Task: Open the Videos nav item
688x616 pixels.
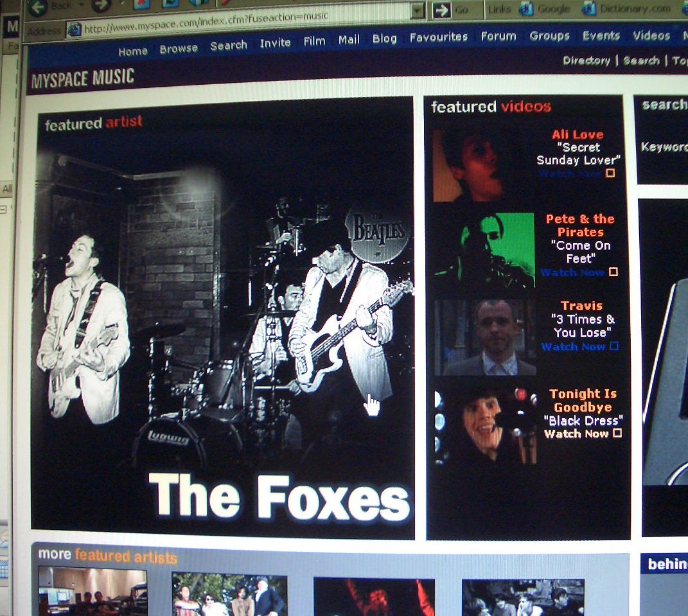Action: pos(651,36)
